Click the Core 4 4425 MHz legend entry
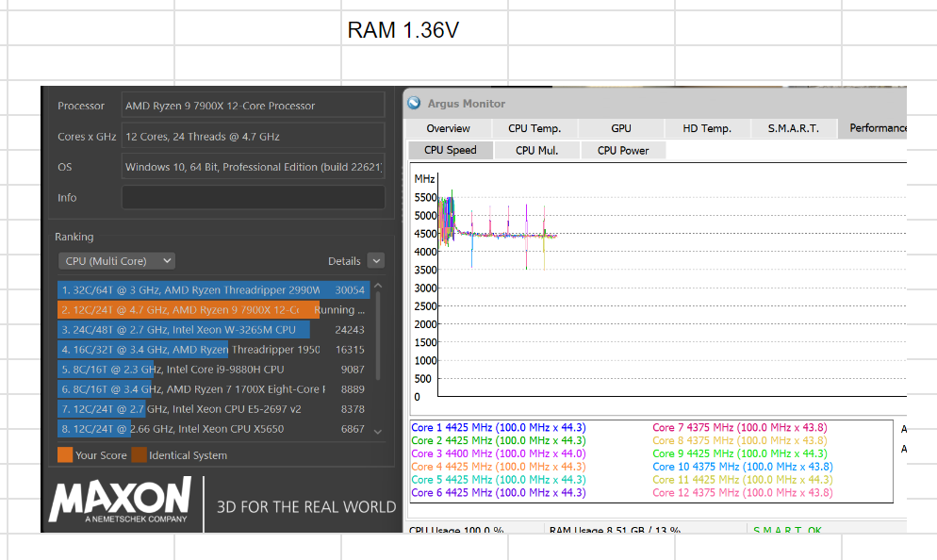 tap(499, 467)
